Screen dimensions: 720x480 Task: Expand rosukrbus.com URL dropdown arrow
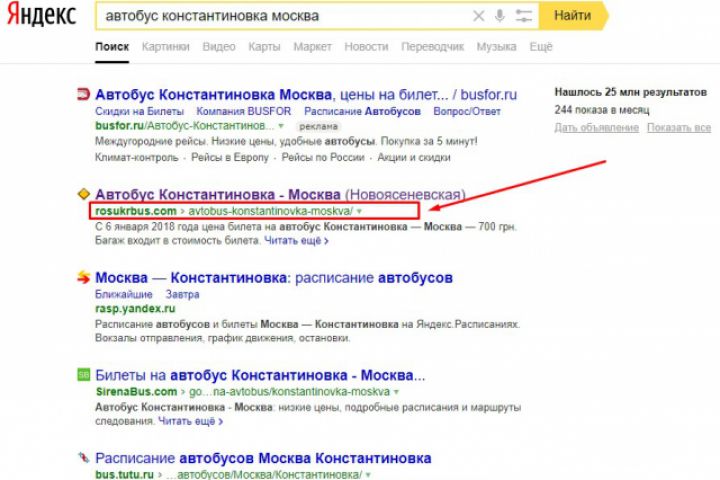coord(360,211)
